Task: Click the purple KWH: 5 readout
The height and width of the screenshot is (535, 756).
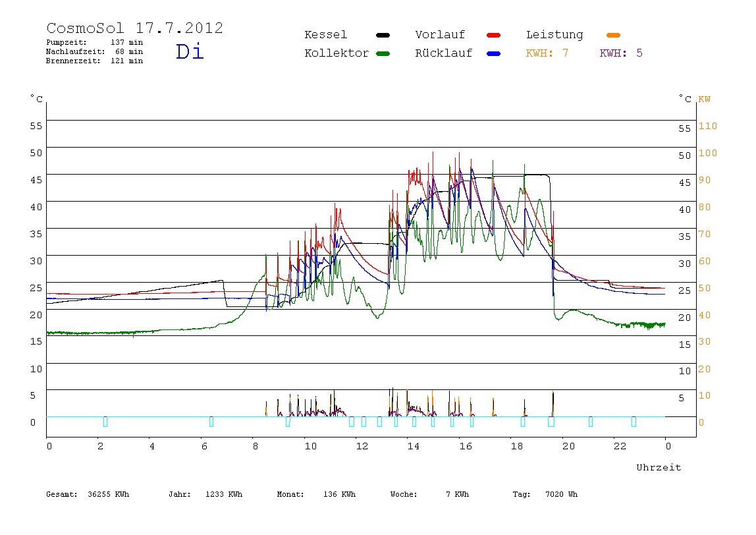Action: tap(621, 53)
